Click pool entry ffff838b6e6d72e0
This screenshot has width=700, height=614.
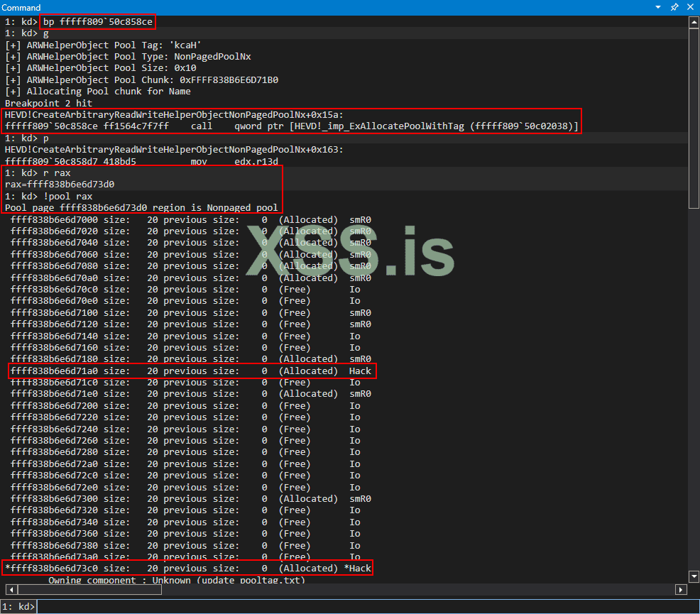(185, 488)
